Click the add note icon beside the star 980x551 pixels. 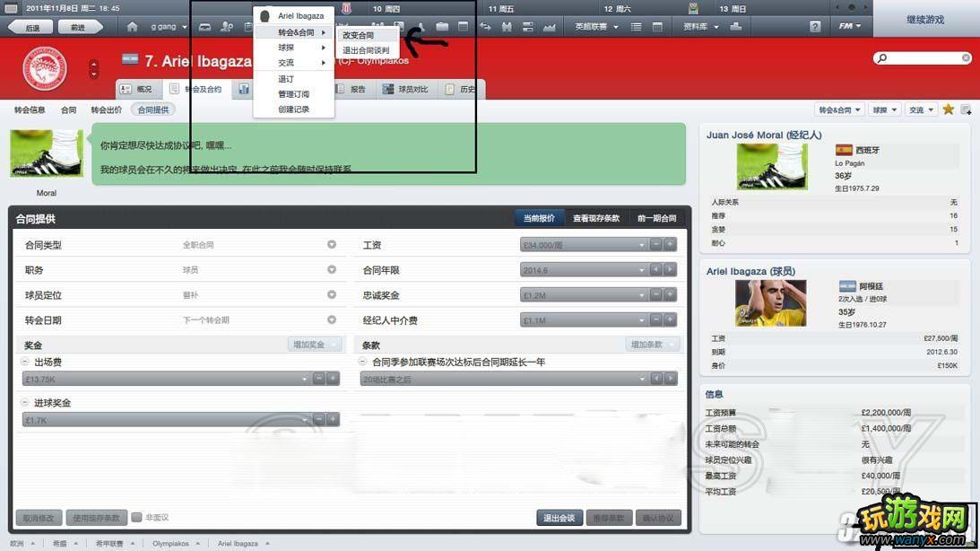point(966,109)
